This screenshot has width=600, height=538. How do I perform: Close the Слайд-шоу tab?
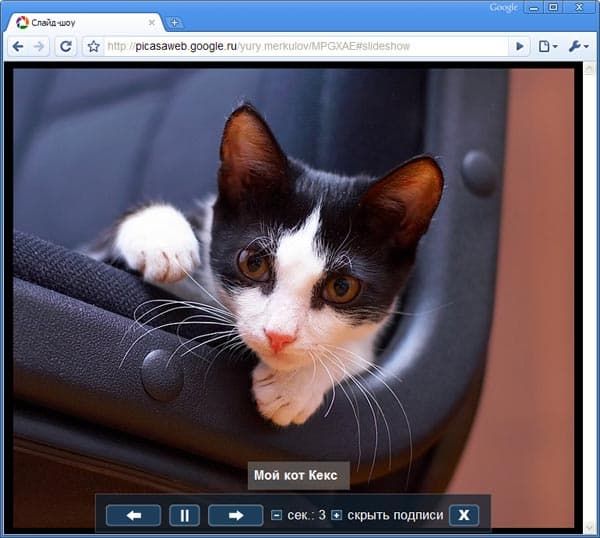click(x=152, y=23)
